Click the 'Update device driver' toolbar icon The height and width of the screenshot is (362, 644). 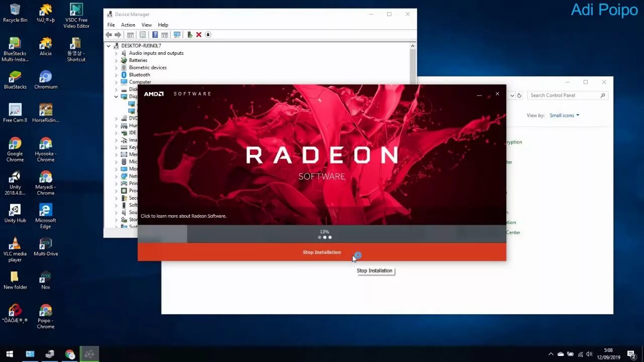point(190,35)
